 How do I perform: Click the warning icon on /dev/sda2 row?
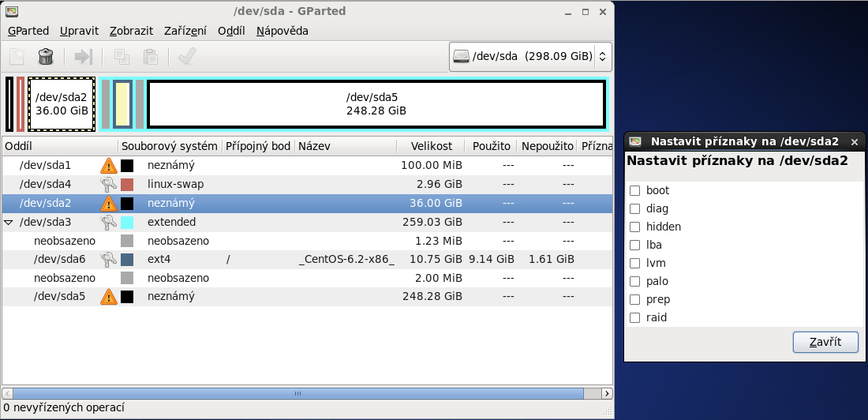pos(109,204)
